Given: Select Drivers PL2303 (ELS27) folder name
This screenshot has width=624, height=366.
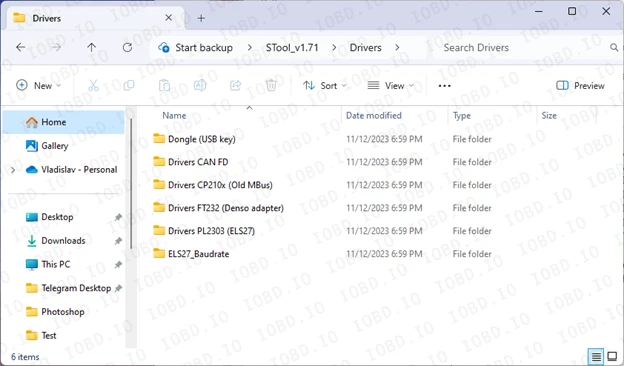Looking at the screenshot, I should pyautogui.click(x=211, y=231).
